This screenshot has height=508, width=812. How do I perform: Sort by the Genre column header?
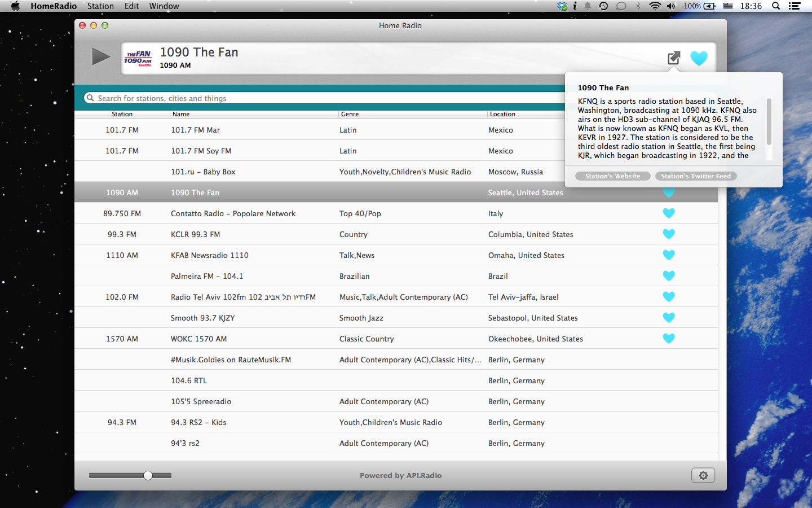(413, 114)
